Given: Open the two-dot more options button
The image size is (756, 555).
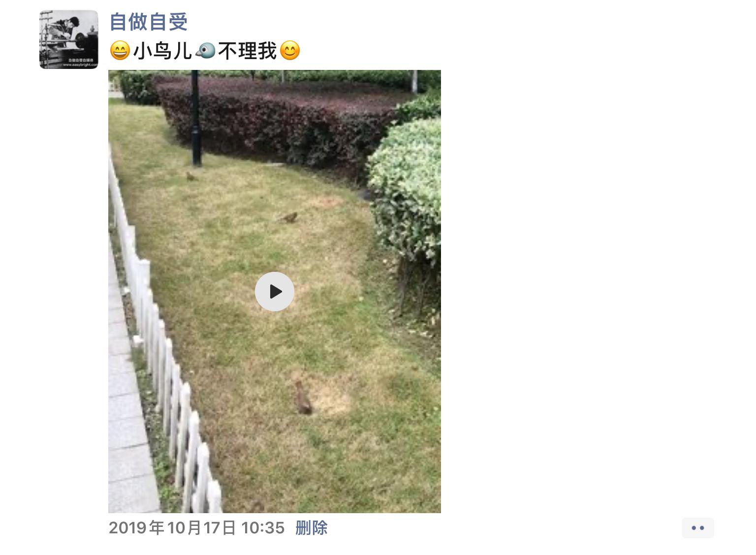Looking at the screenshot, I should click(x=697, y=528).
